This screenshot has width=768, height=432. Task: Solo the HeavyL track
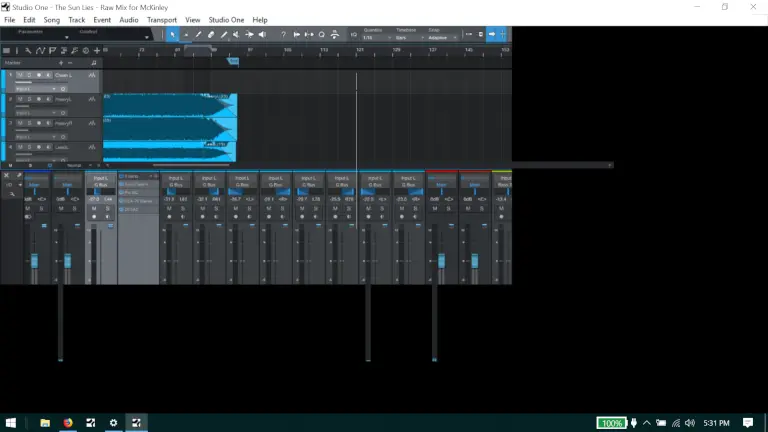click(29, 99)
